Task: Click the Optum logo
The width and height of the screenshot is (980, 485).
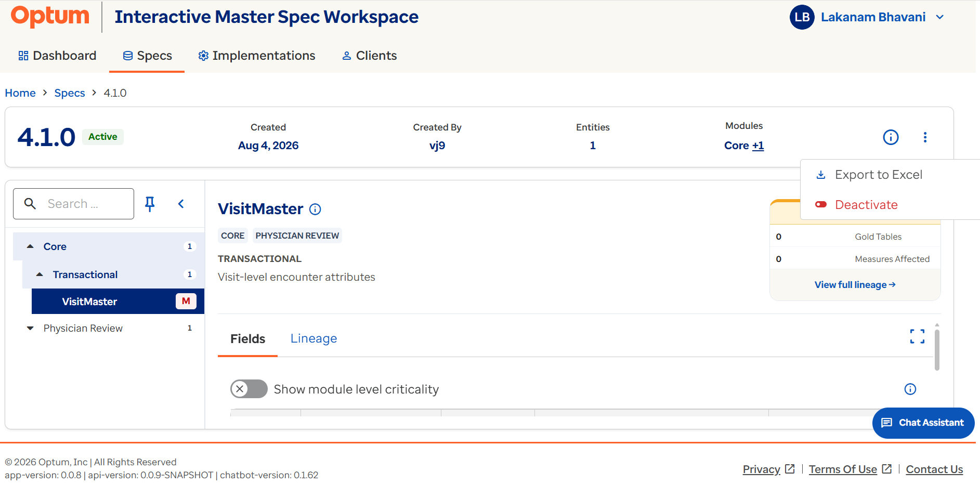Action: [x=50, y=16]
